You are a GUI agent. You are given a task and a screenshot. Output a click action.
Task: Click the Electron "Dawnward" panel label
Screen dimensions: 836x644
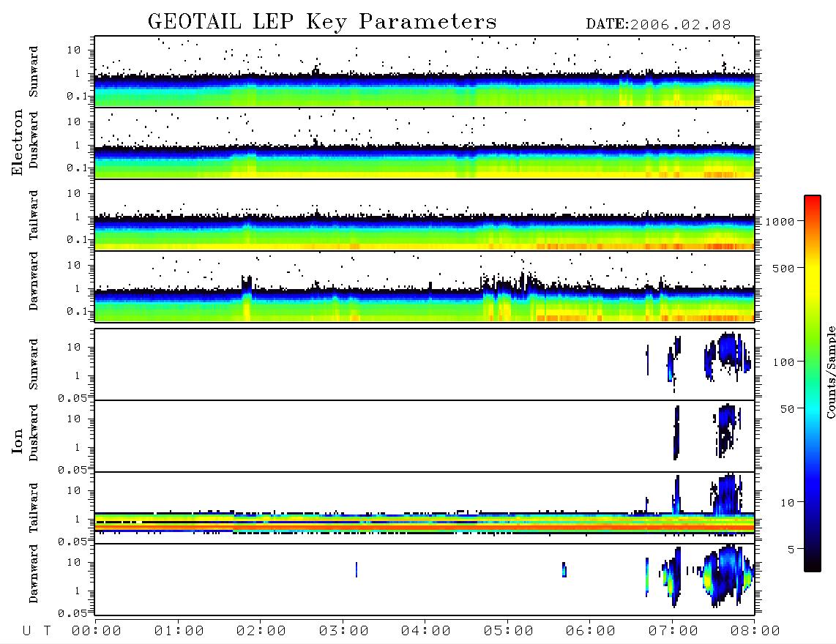pyautogui.click(x=34, y=281)
